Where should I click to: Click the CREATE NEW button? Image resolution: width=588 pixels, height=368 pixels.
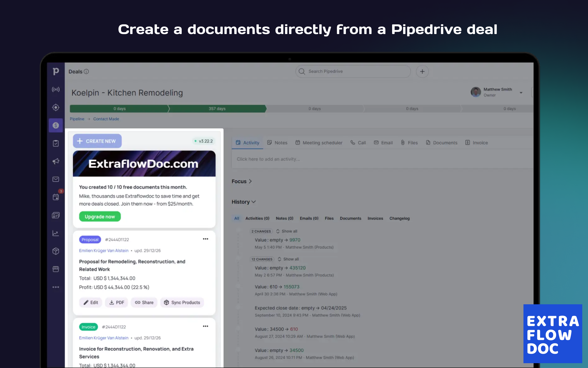point(97,141)
